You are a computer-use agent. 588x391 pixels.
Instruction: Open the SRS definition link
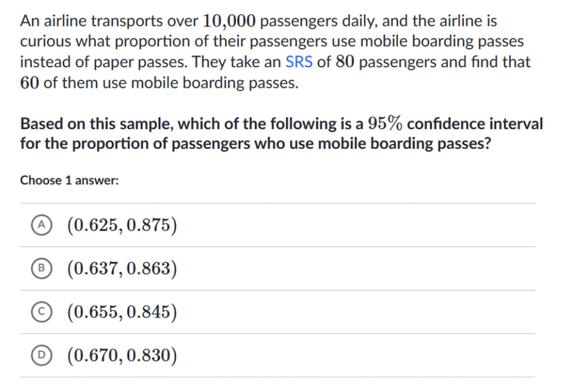pos(299,62)
